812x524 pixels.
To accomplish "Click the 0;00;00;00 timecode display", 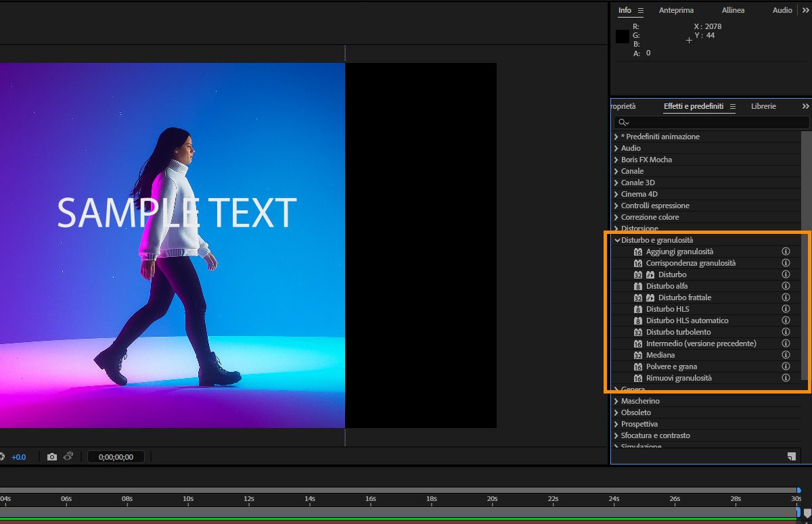I will click(x=116, y=457).
